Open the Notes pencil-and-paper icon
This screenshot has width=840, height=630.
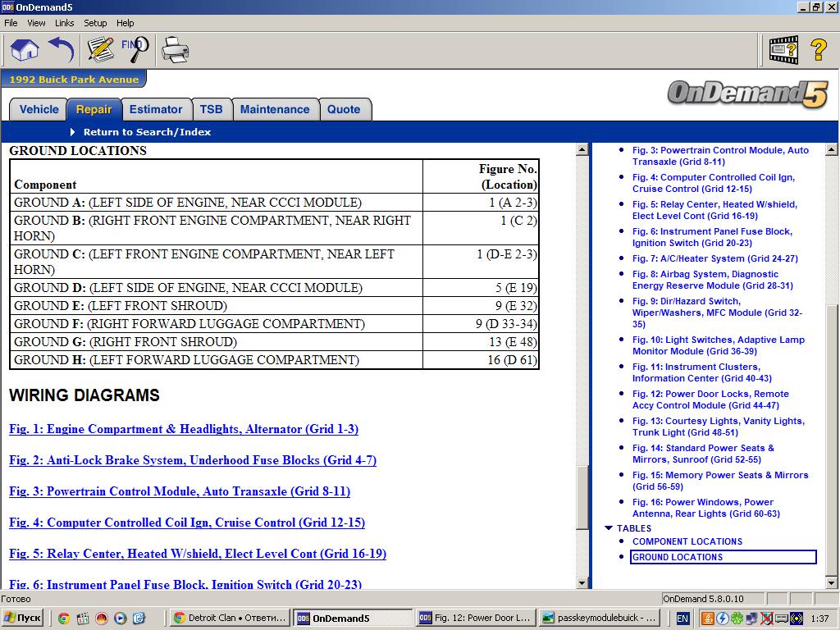tap(101, 50)
